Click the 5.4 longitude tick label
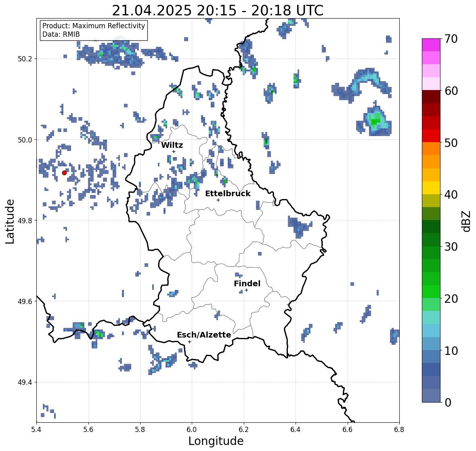The image size is (476, 451). click(36, 430)
